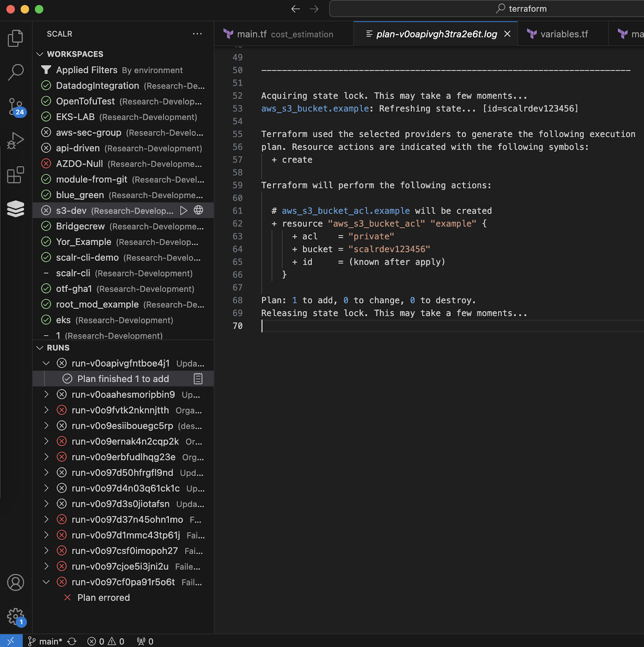Select the AZDO-Null workspace
644x647 pixels.
point(123,164)
